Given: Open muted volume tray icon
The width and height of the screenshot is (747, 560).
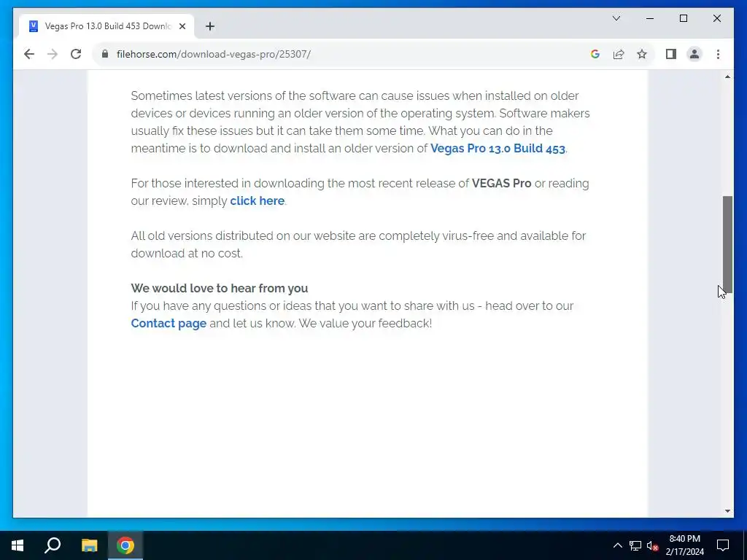Looking at the screenshot, I should pyautogui.click(x=652, y=545).
